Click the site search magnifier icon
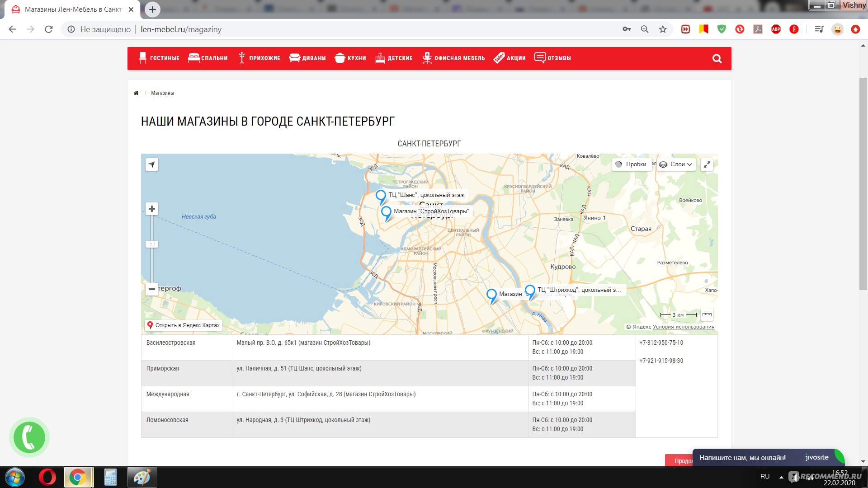The width and height of the screenshot is (868, 488). [x=717, y=59]
